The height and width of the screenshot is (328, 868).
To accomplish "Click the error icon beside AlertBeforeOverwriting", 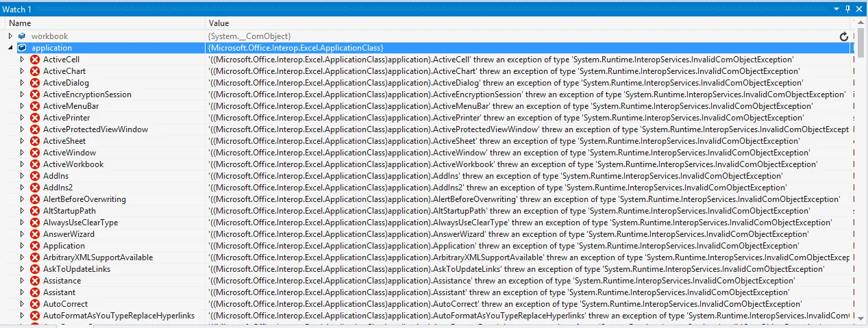I will [35, 199].
